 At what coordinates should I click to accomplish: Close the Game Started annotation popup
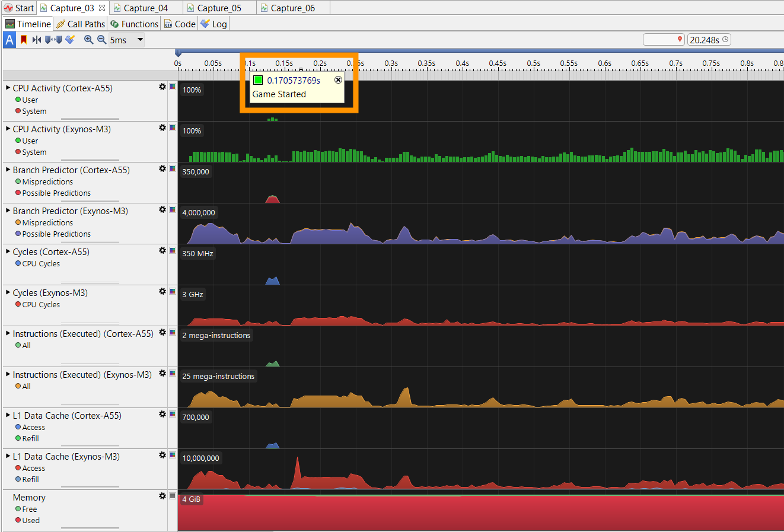coord(338,80)
